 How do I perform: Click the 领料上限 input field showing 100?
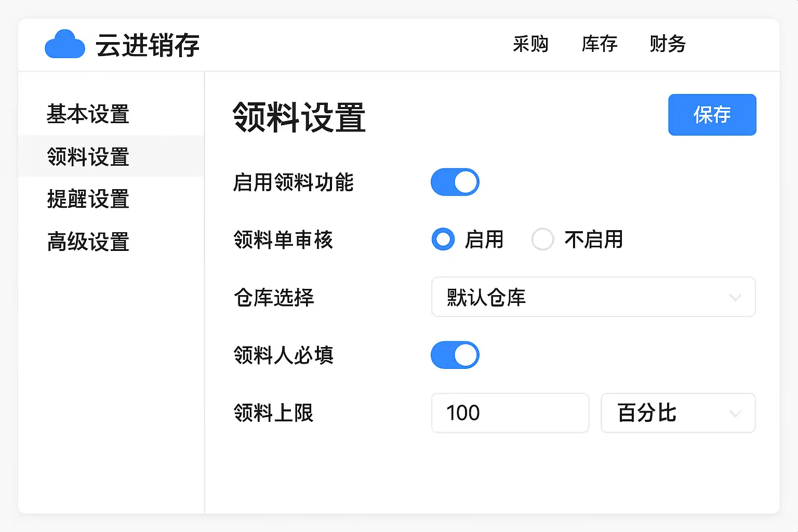[510, 413]
